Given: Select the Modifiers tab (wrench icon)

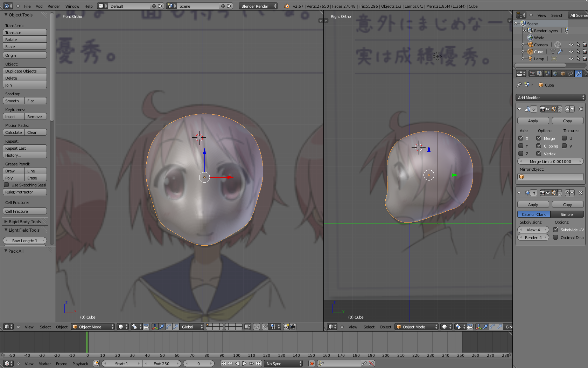Looking at the screenshot, I should [x=578, y=74].
